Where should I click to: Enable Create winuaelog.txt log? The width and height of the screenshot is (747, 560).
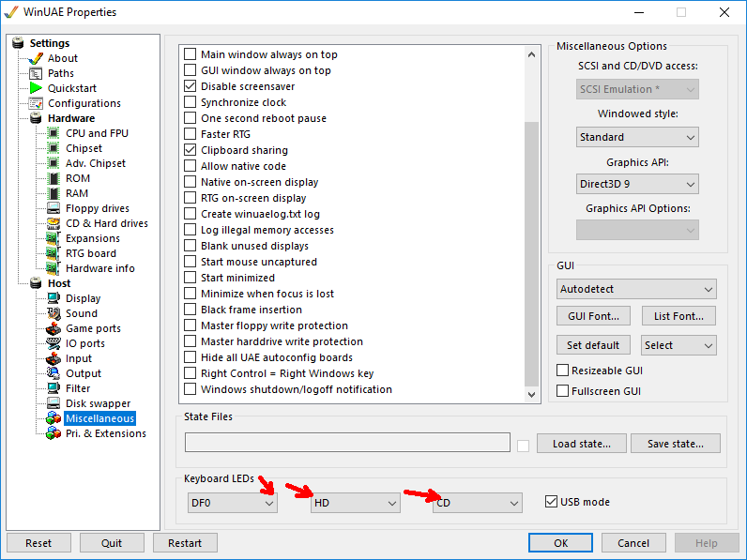click(x=191, y=214)
